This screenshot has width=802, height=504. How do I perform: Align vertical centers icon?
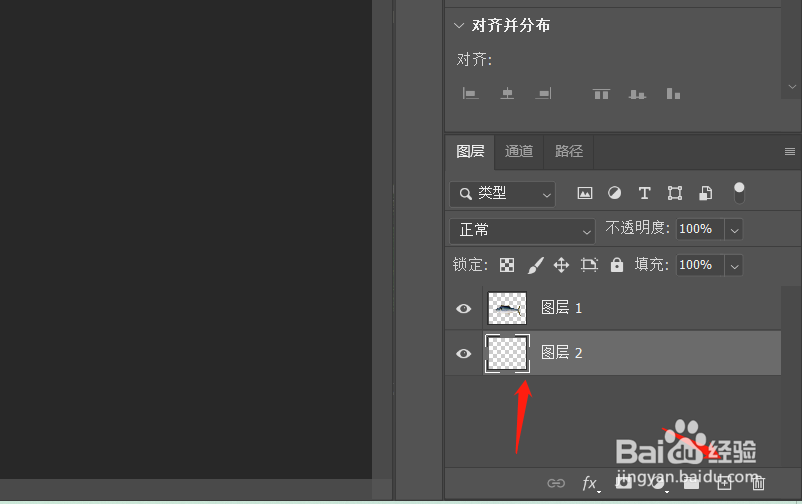tap(637, 94)
